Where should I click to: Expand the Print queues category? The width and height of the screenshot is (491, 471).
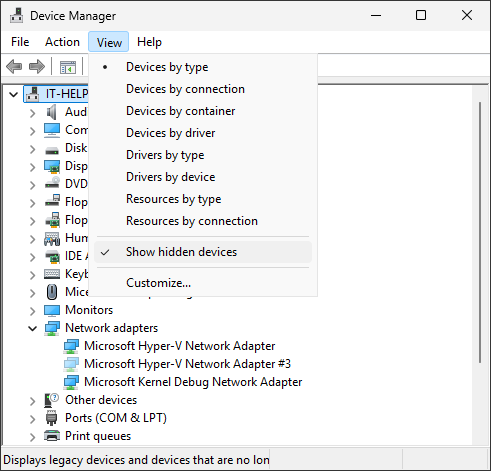point(32,437)
